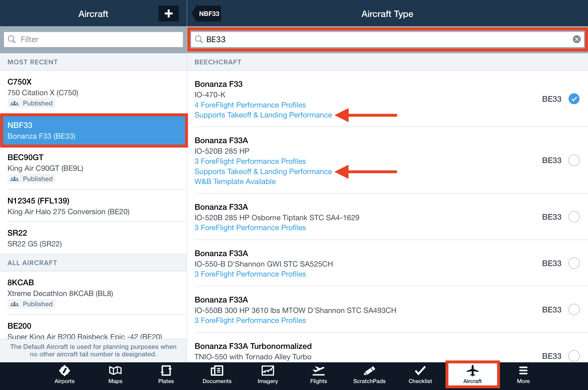The height and width of the screenshot is (390, 588).
Task: Click the Filter search field
Action: click(93, 39)
